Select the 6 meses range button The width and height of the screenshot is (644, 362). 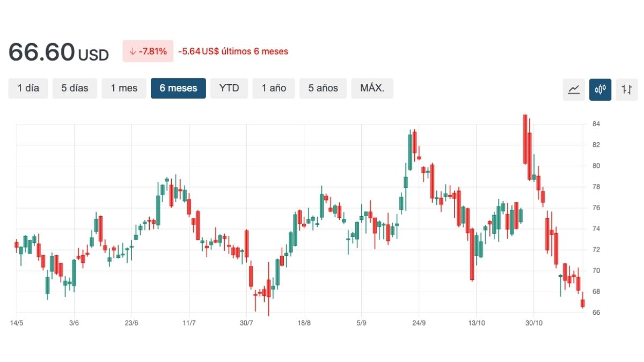178,88
